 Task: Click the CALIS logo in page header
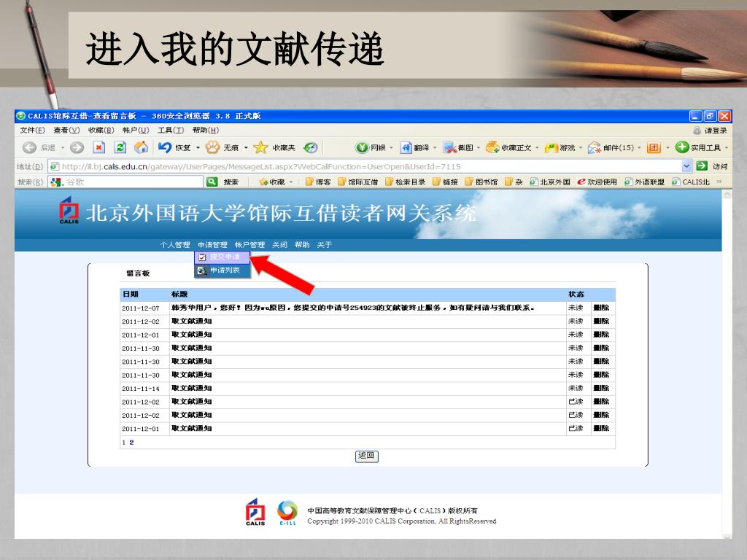coord(69,210)
